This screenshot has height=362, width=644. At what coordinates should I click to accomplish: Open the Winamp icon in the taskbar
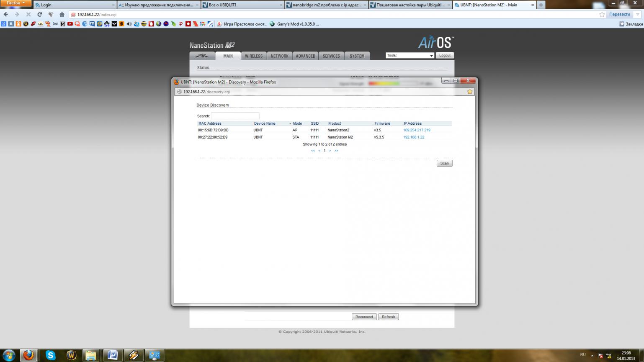pos(134,355)
